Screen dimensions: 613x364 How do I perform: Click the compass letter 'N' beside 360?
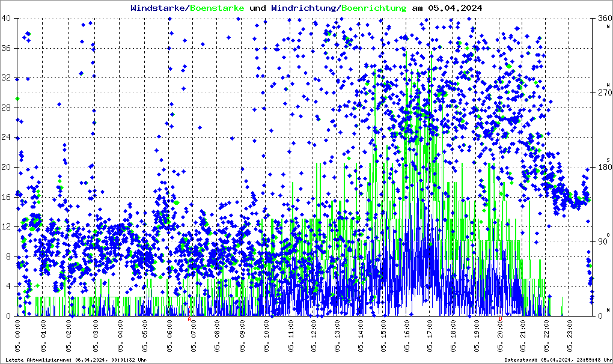608,26
